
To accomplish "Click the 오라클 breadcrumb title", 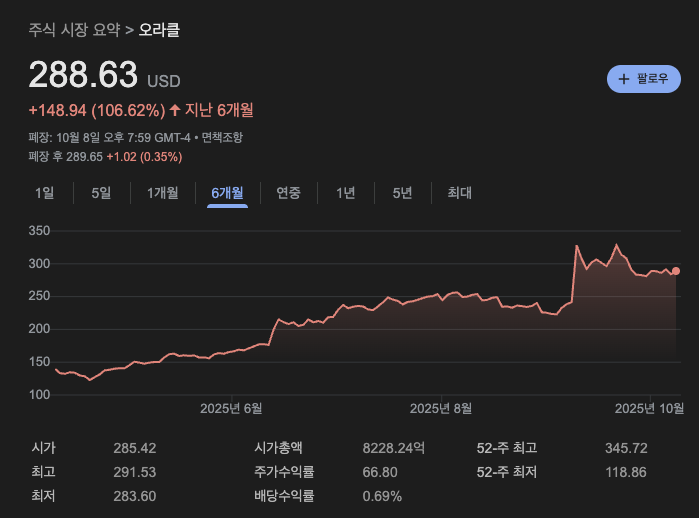I will click(x=159, y=30).
